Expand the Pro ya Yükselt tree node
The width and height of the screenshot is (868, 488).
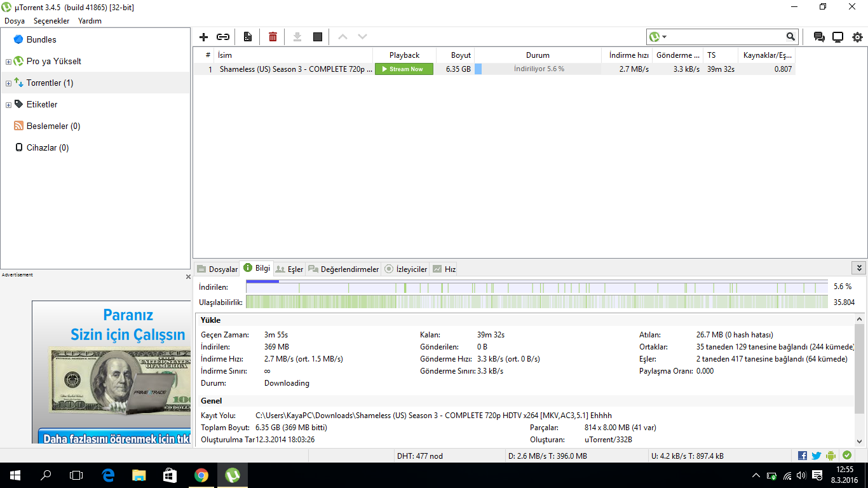coord(8,62)
